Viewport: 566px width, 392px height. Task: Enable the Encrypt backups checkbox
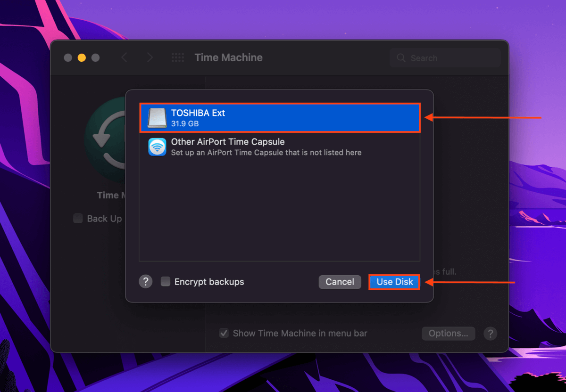click(x=166, y=282)
